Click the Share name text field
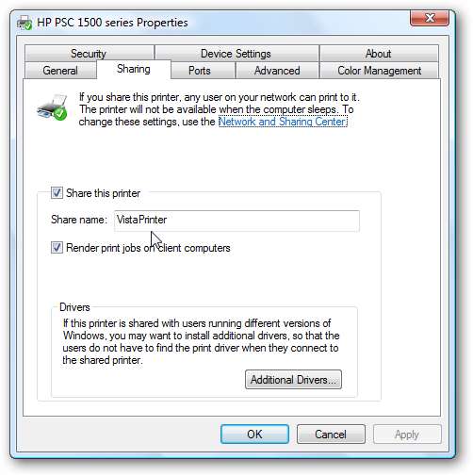 [236, 221]
